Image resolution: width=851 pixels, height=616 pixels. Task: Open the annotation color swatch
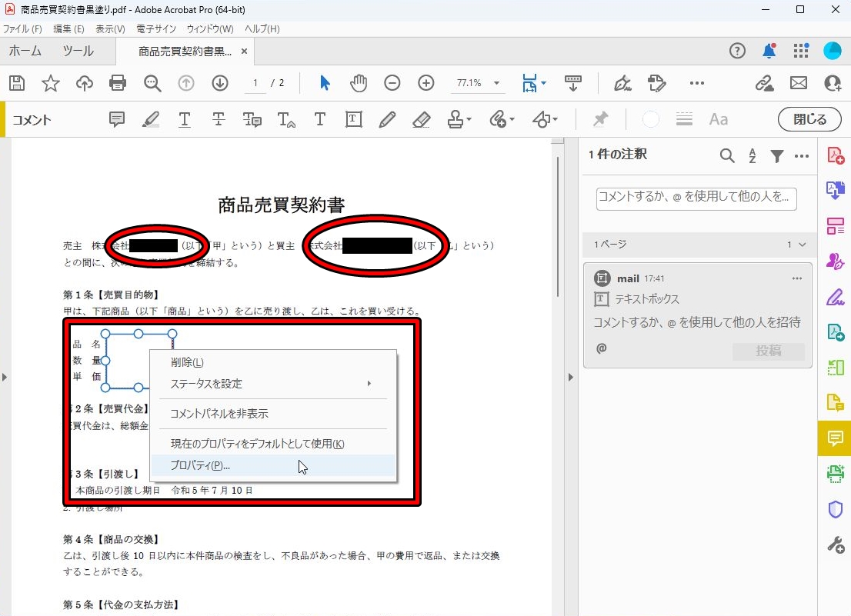[650, 119]
